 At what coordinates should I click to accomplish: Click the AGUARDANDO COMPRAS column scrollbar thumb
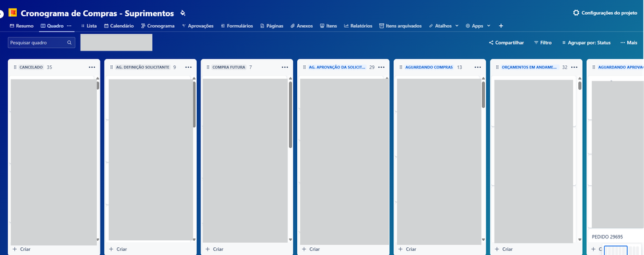[x=483, y=95]
